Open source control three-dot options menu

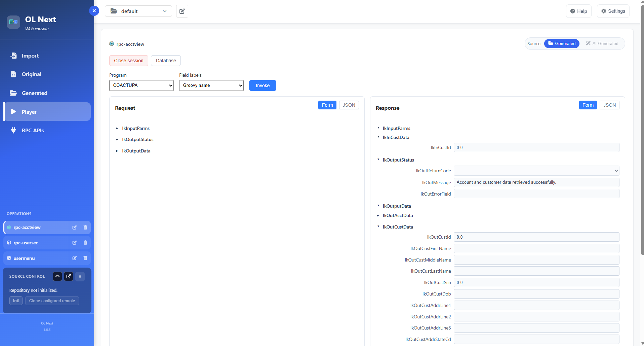80,276
